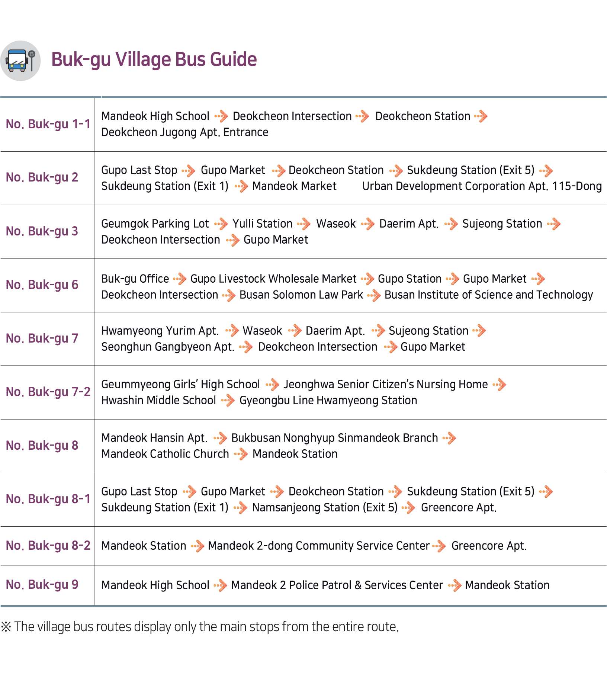607x700 pixels.
Task: Click the arrow following Hwamyeong Yurim Apt.
Action: 232,330
